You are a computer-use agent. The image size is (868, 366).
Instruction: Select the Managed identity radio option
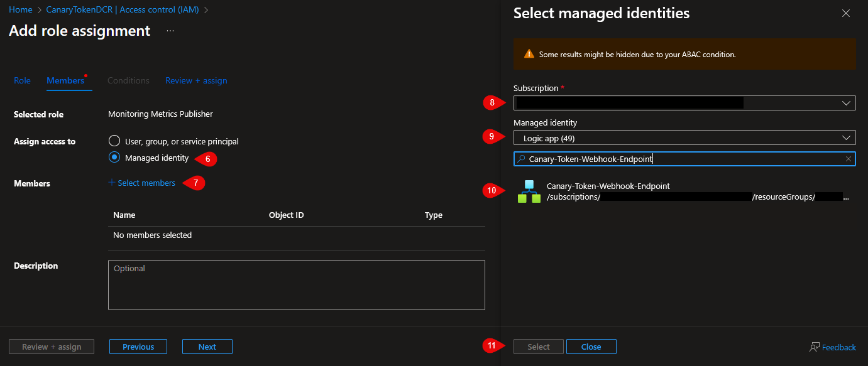114,158
